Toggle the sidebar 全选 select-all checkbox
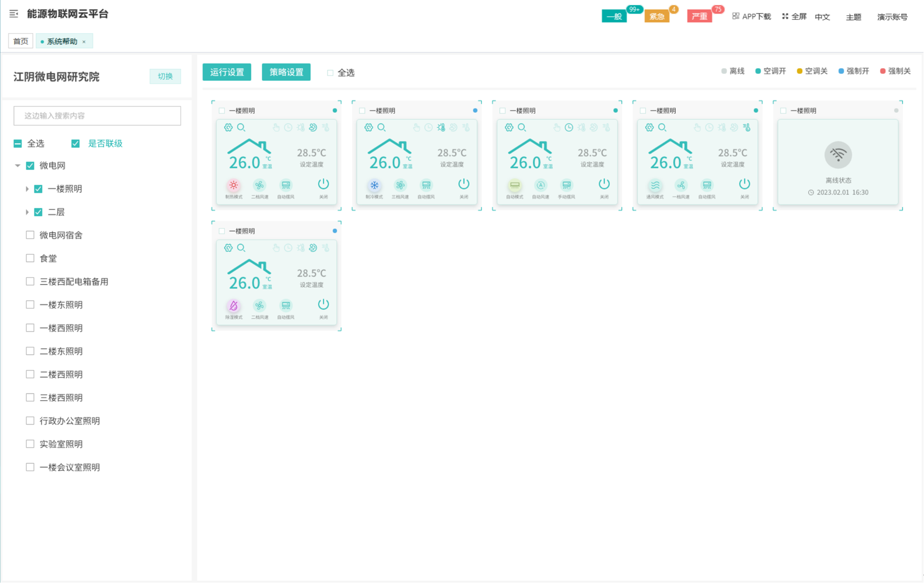 point(18,144)
